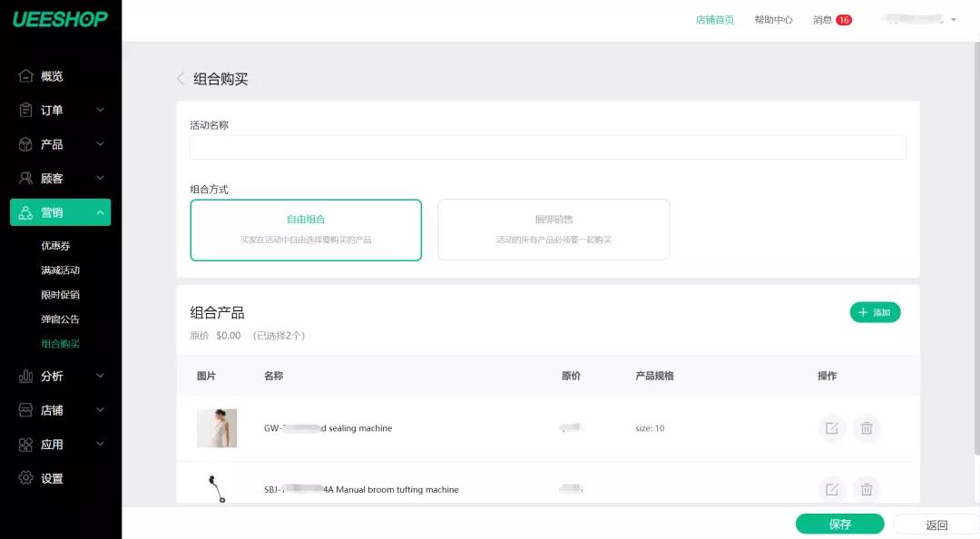980x539 pixels.
Task: Click the 保存 save button
Action: pyautogui.click(x=840, y=524)
